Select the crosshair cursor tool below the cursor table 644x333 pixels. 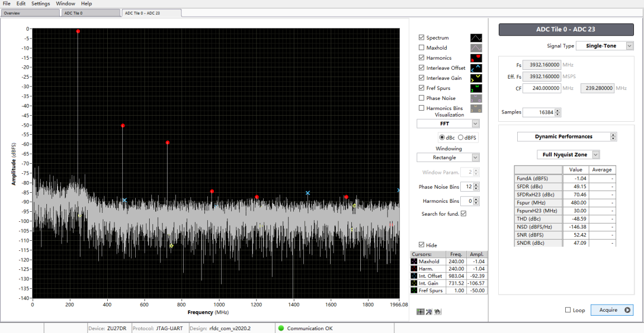pos(421,311)
